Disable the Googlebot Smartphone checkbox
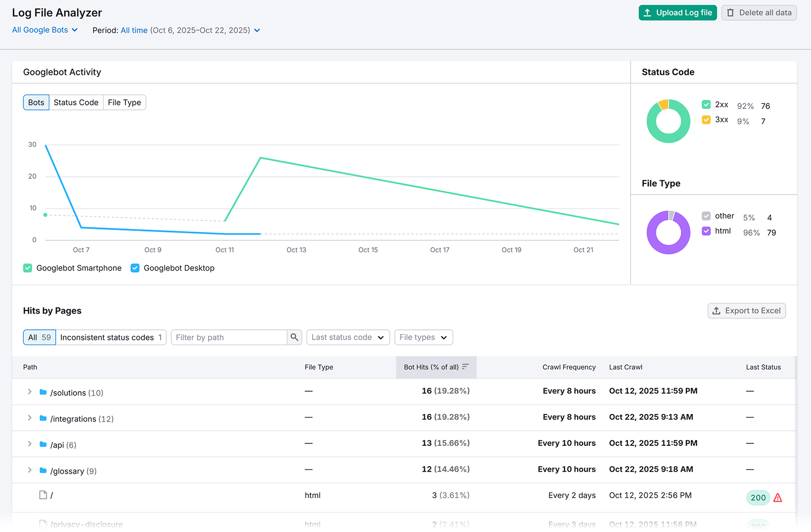811x532 pixels. 28,268
